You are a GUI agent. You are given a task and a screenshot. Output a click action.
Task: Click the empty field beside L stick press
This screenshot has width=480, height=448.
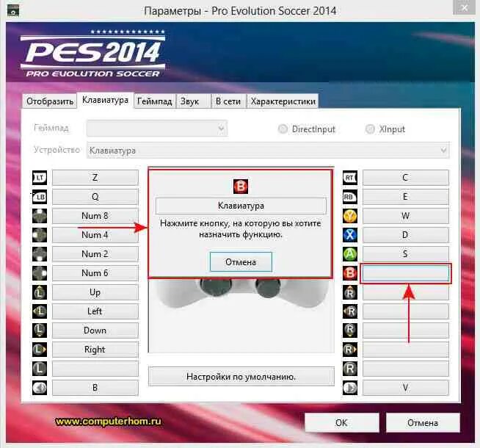point(95,369)
